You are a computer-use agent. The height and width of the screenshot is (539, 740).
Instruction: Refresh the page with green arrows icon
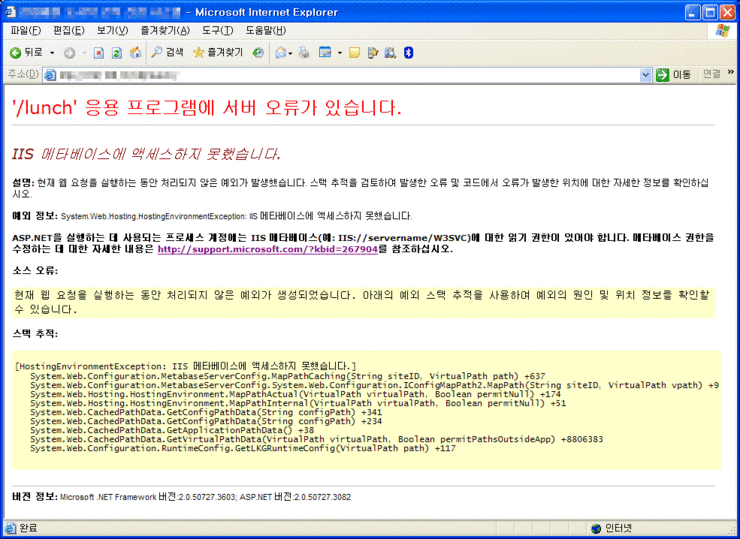pyautogui.click(x=117, y=53)
